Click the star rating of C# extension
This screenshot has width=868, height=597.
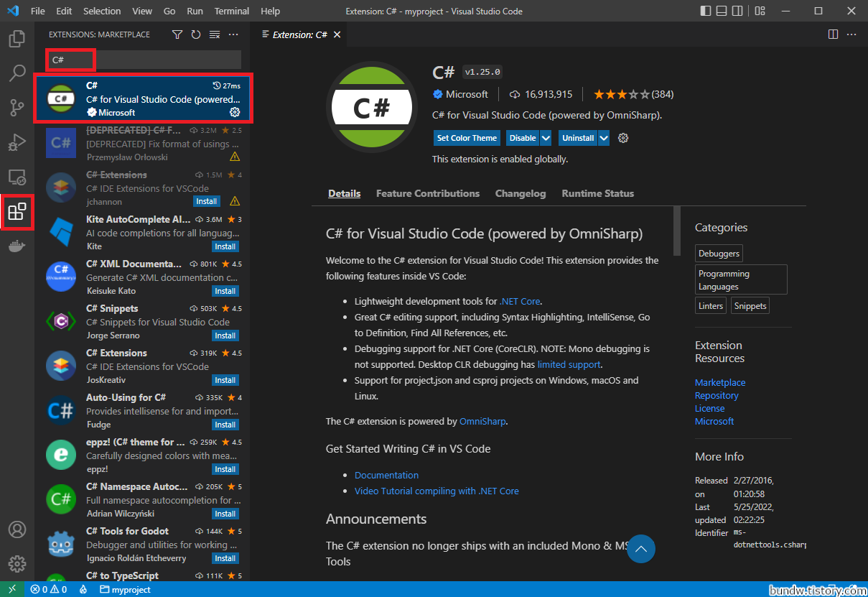pos(622,94)
